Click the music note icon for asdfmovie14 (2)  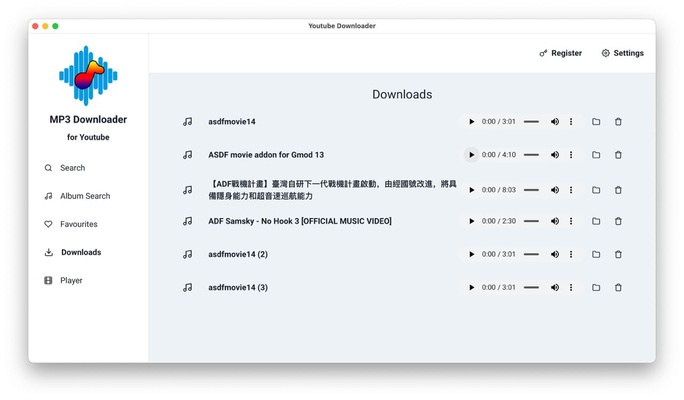tap(188, 254)
